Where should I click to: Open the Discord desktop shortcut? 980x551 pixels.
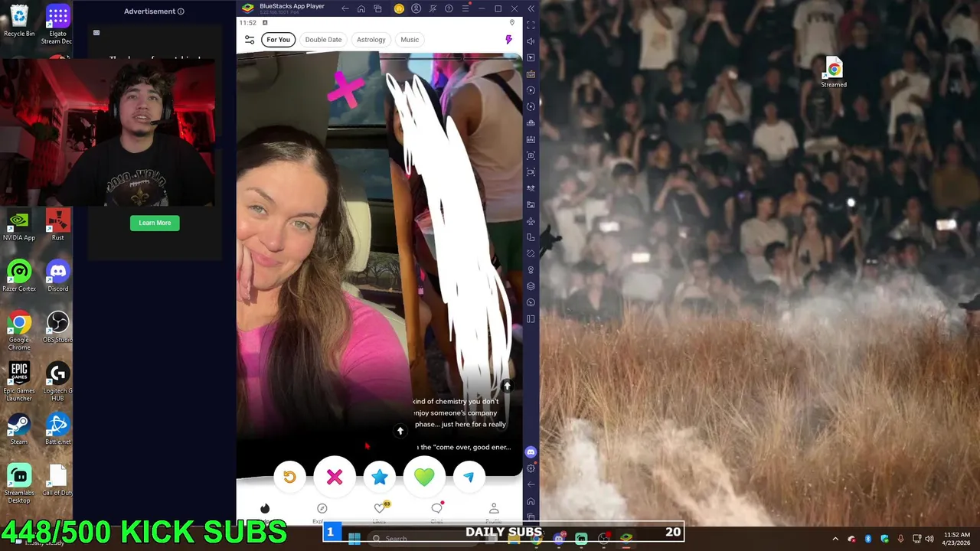[x=57, y=277]
